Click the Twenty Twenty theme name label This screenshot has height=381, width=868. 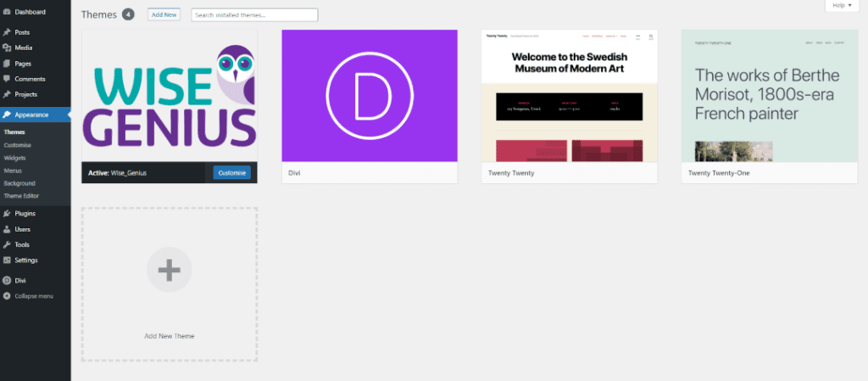tap(511, 173)
